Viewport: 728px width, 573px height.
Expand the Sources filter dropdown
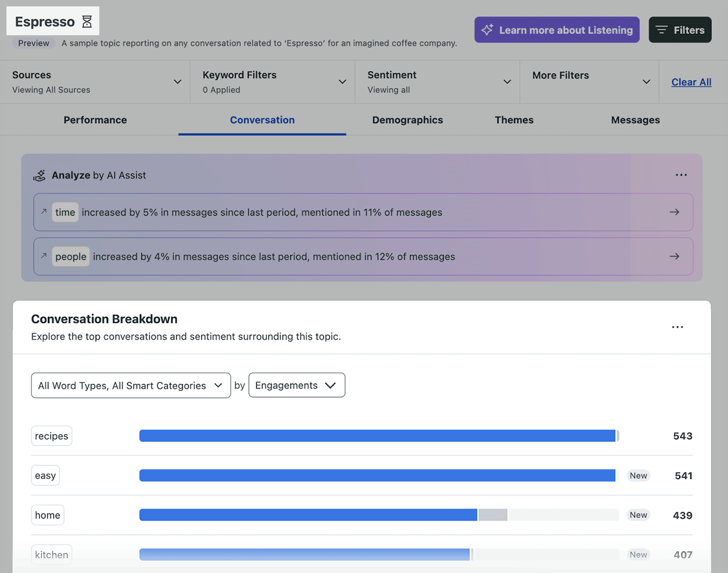[178, 81]
